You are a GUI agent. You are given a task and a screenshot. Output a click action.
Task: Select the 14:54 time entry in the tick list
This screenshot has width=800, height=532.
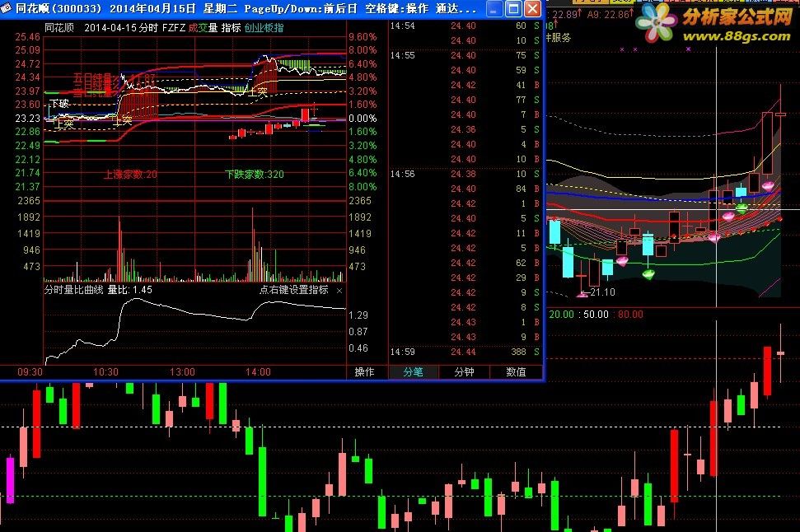click(x=402, y=26)
